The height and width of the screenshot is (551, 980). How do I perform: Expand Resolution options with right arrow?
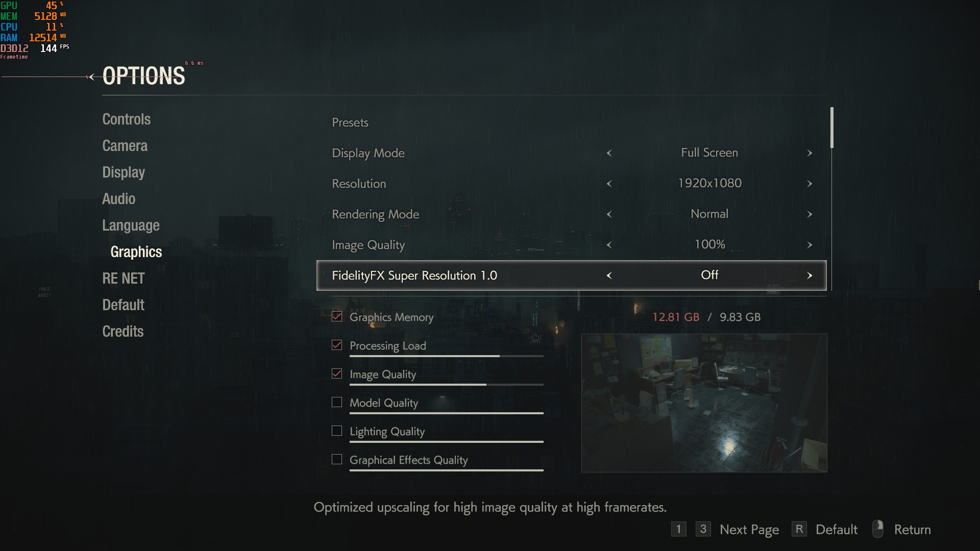(x=810, y=184)
